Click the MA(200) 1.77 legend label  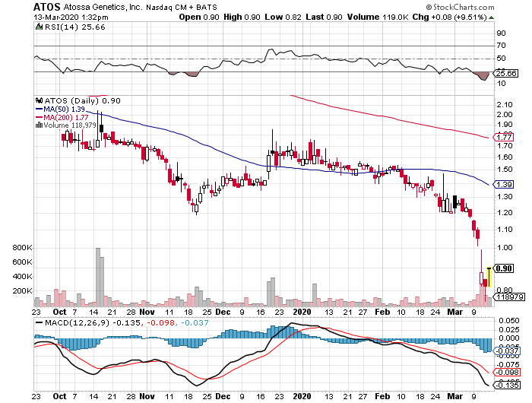[x=66, y=117]
